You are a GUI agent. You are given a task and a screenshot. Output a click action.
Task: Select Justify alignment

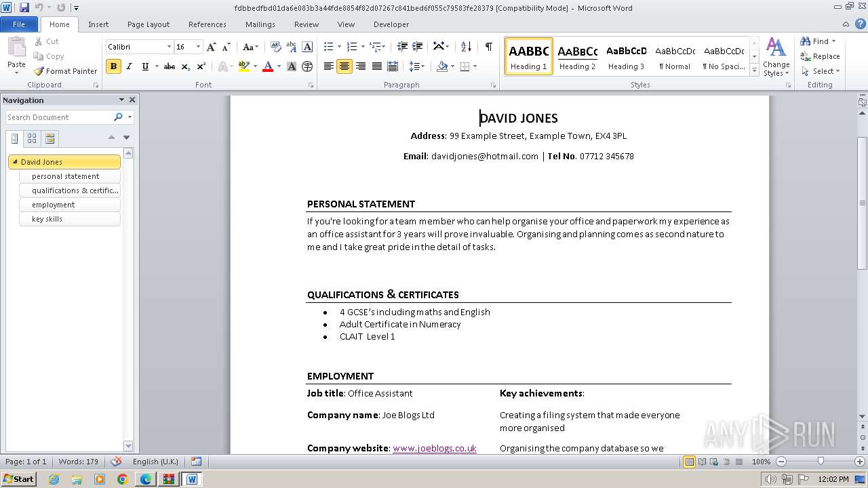click(376, 66)
